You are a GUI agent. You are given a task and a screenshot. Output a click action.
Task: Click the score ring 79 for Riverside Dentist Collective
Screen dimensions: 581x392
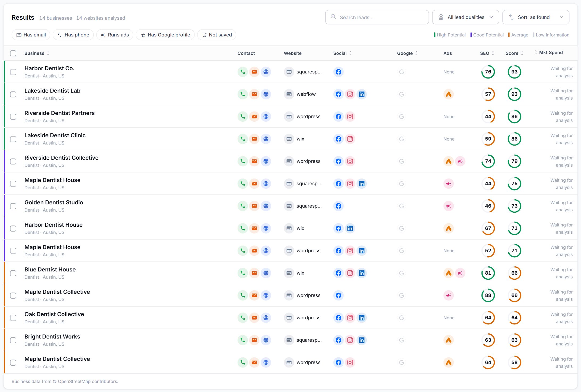point(514,161)
